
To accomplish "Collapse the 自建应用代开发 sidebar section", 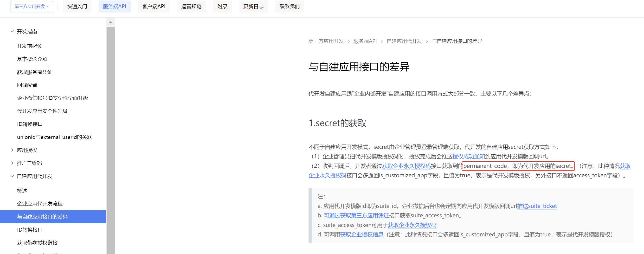I will [x=35, y=176].
